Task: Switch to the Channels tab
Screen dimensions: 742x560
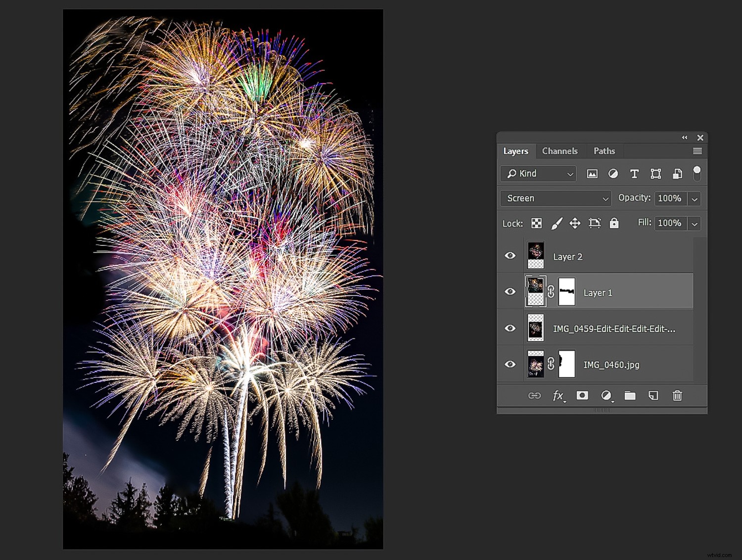Action: 560,151
